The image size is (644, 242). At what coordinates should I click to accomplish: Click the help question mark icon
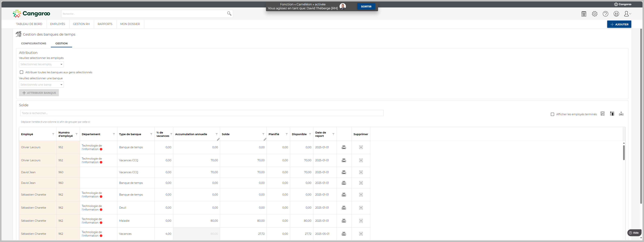(x=605, y=14)
